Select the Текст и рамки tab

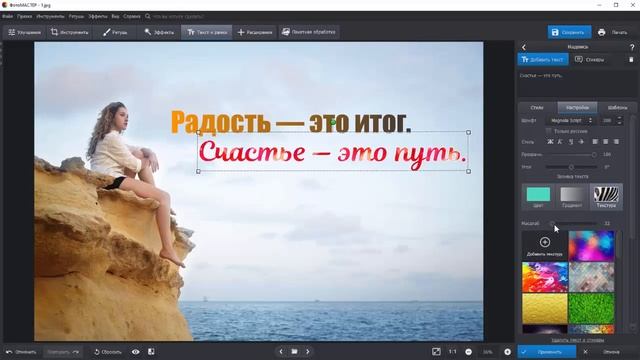click(x=207, y=32)
